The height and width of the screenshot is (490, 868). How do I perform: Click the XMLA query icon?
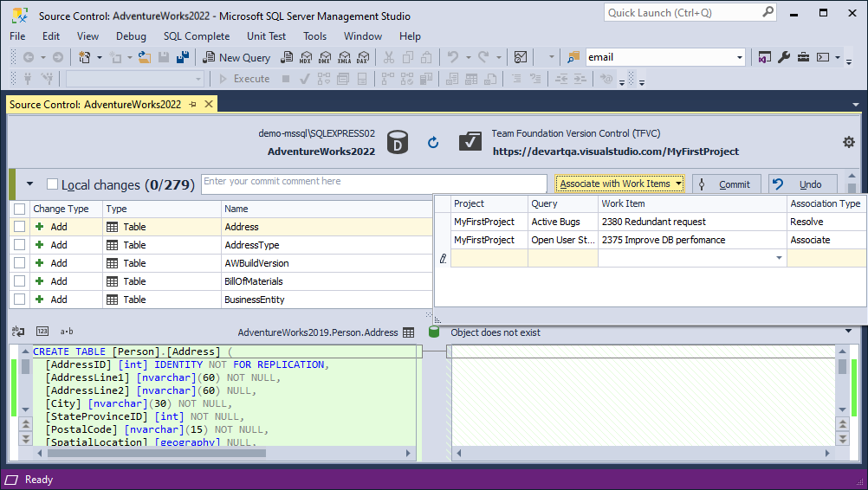tap(344, 57)
